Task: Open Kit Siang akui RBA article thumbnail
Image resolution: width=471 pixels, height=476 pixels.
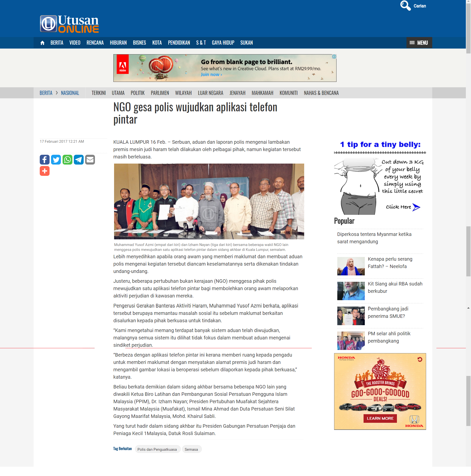Action: 351,291
